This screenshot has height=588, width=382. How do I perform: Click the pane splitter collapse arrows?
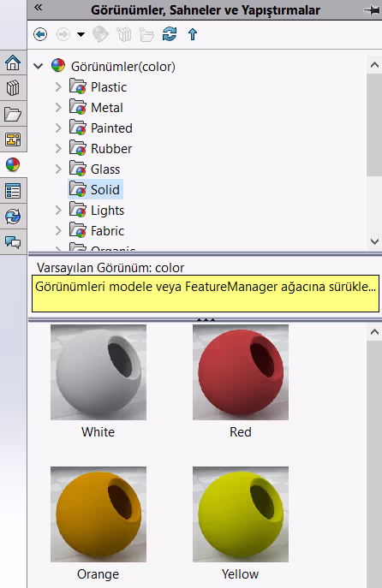tap(206, 320)
